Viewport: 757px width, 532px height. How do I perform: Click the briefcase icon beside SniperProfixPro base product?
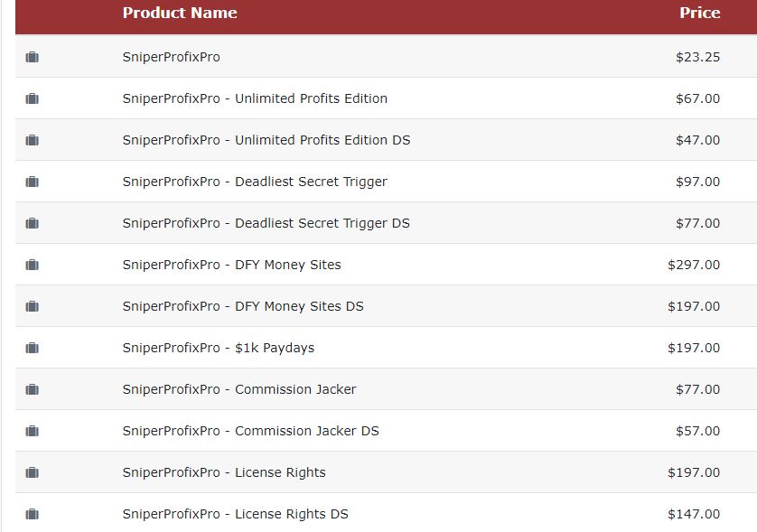[x=32, y=57]
